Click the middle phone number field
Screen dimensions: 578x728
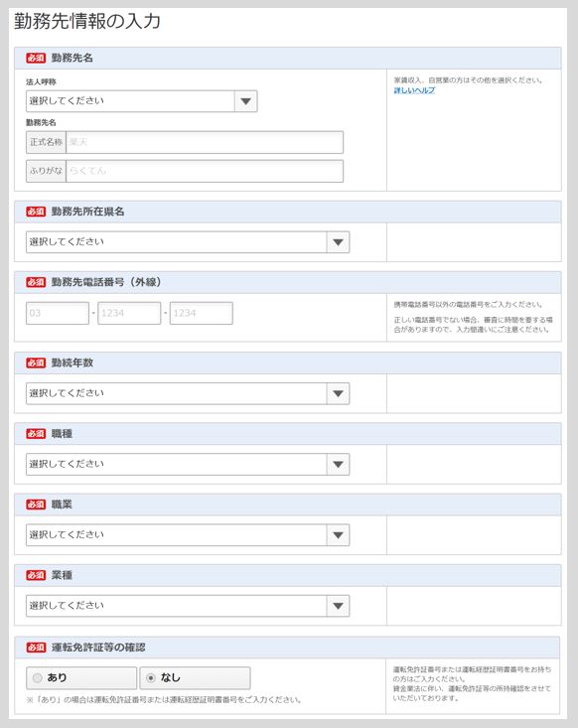point(129,313)
